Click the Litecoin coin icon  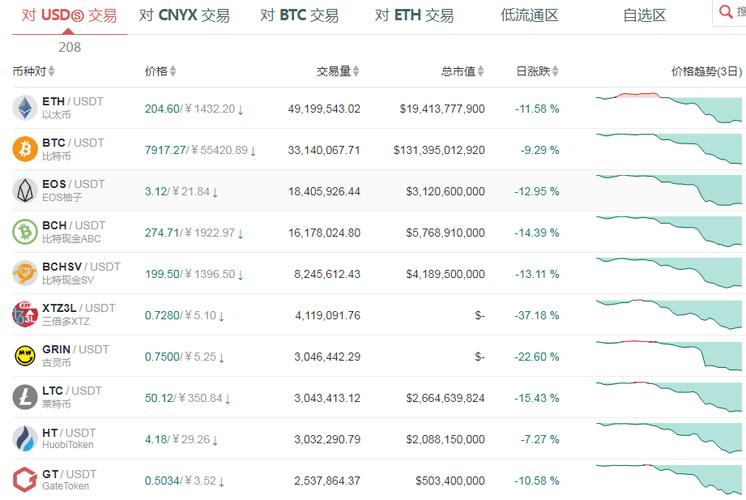[x=25, y=397]
